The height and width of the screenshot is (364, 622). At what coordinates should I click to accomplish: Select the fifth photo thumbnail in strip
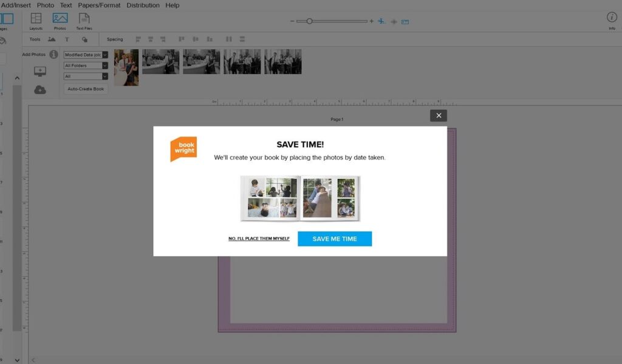coord(283,61)
